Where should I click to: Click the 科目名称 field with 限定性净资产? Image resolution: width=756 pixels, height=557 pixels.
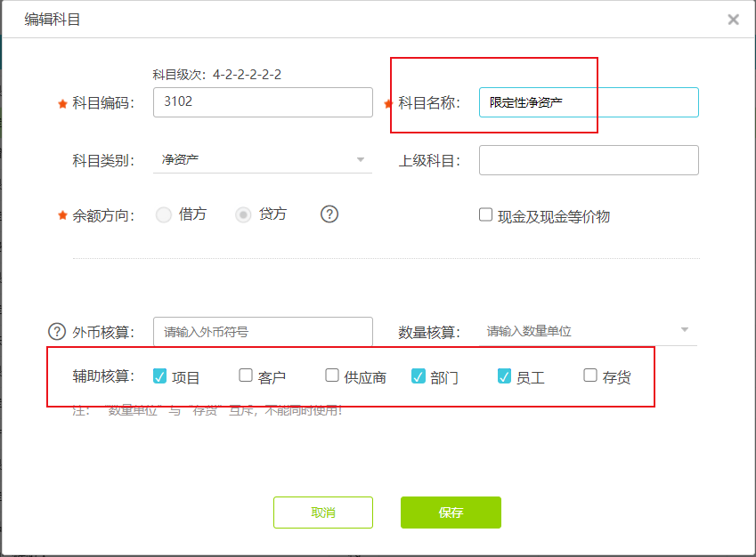pos(588,102)
